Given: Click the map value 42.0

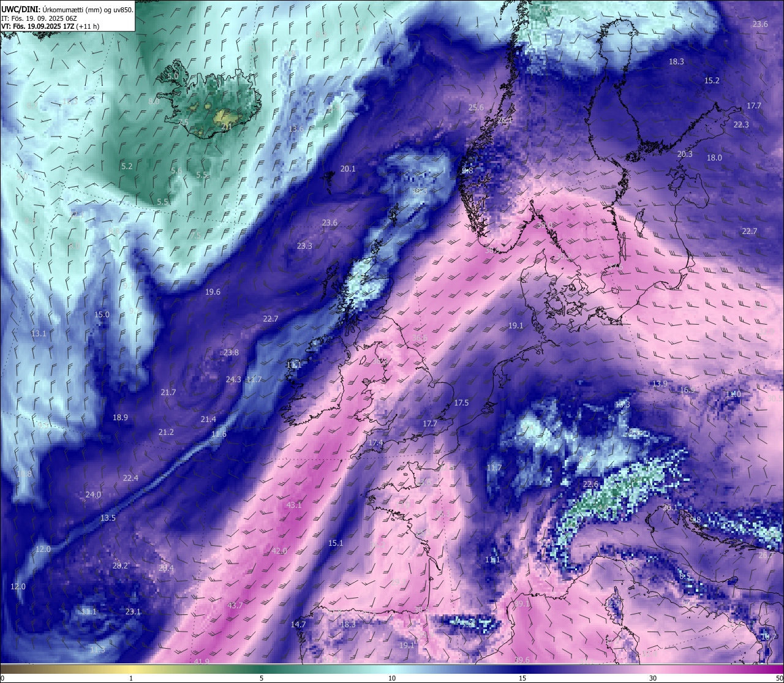Looking at the screenshot, I should pos(279,551).
